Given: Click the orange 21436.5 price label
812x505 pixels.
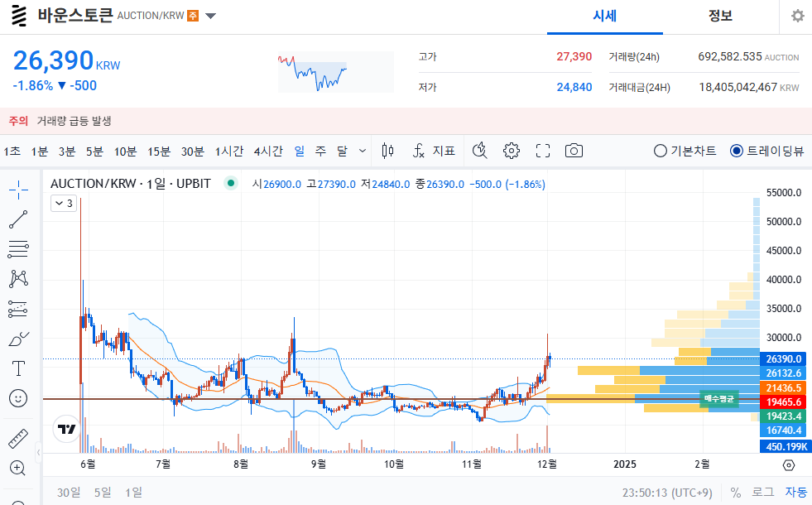Looking at the screenshot, I should tap(783, 387).
